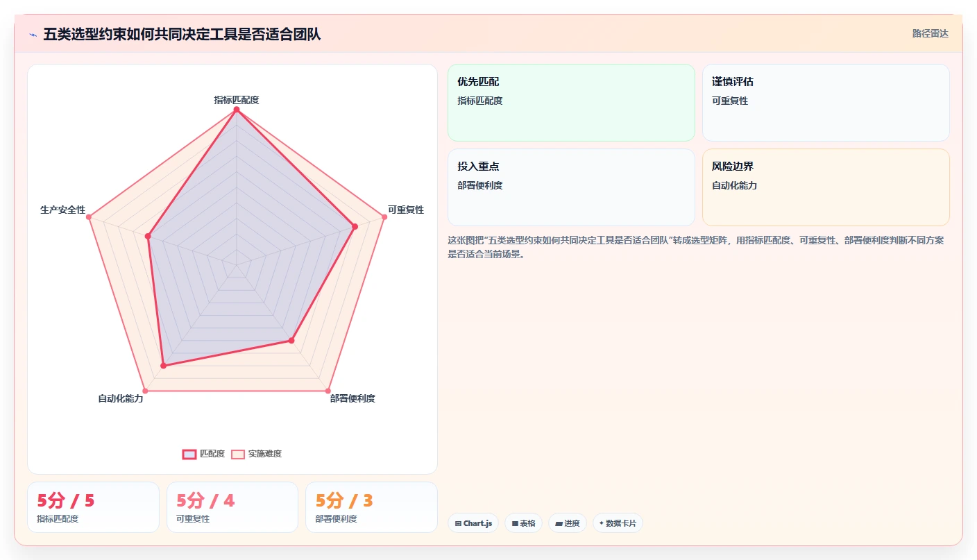
Task: Open the 谨慎评估 card
Action: [x=826, y=103]
